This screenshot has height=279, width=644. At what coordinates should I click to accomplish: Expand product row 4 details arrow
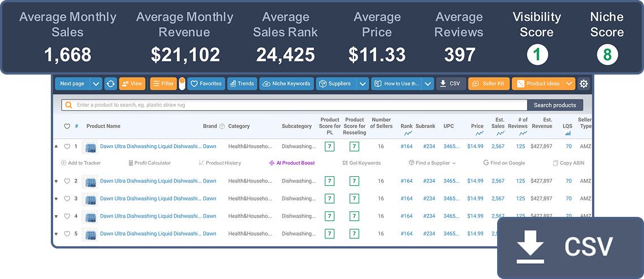tap(56, 216)
